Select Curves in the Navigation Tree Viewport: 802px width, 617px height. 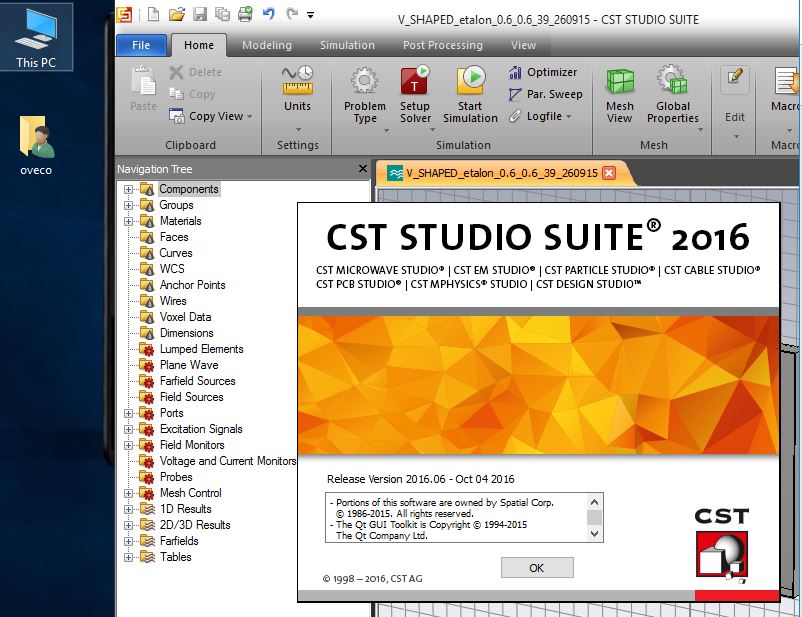pyautogui.click(x=175, y=253)
